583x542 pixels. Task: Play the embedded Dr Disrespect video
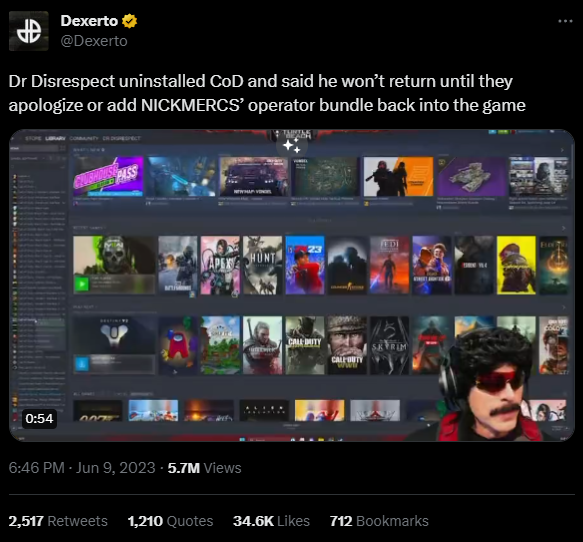[292, 285]
